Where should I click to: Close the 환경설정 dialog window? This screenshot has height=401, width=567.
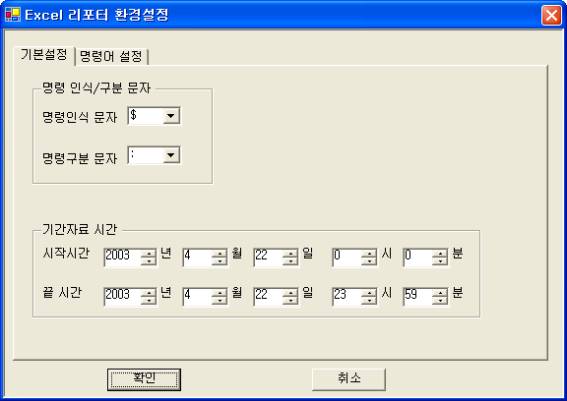(x=551, y=16)
